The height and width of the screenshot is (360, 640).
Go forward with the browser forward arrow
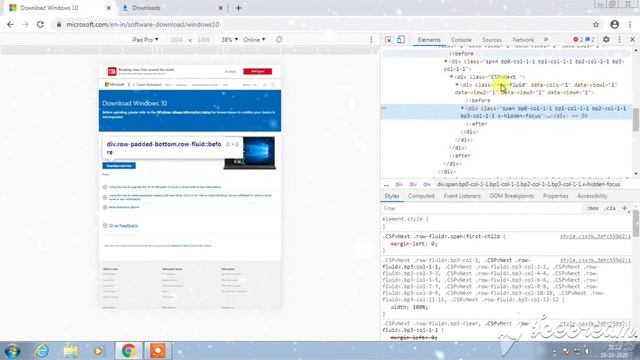coord(25,24)
